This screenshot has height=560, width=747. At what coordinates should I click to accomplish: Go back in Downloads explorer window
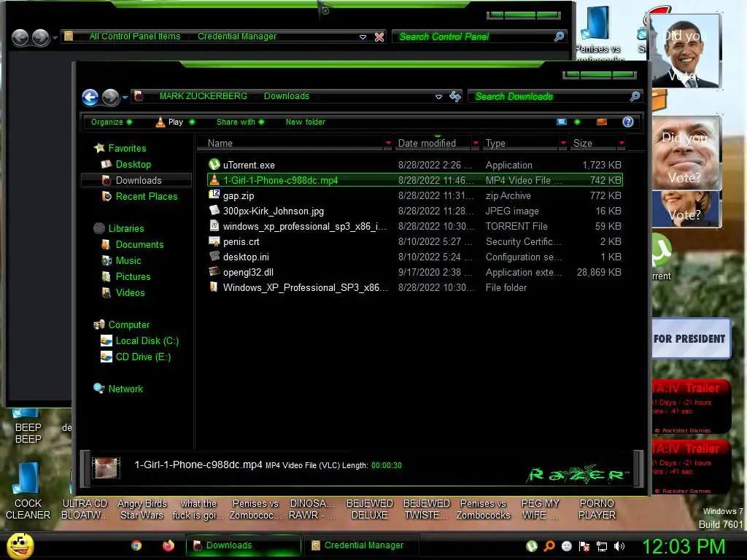(x=90, y=97)
